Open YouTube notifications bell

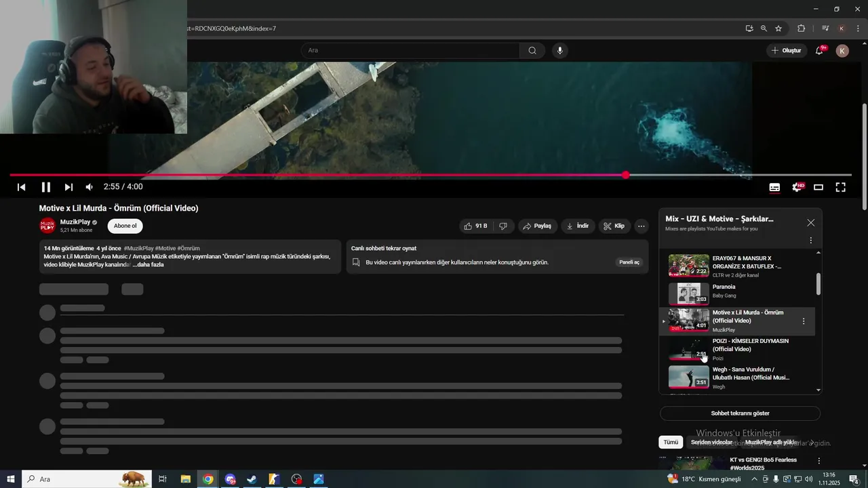point(819,50)
